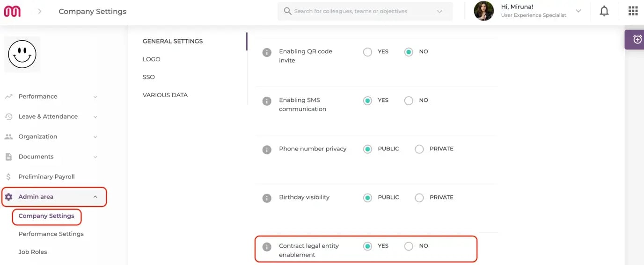Screen dimensions: 644x265
Task: Open the VARIOUS DATA tab
Action: [x=165, y=95]
